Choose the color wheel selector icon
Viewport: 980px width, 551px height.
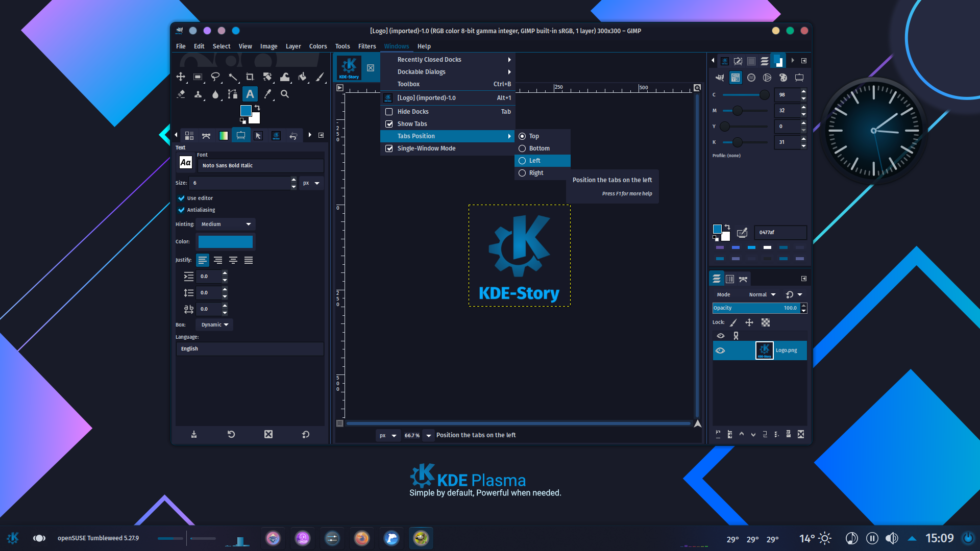[767, 78]
